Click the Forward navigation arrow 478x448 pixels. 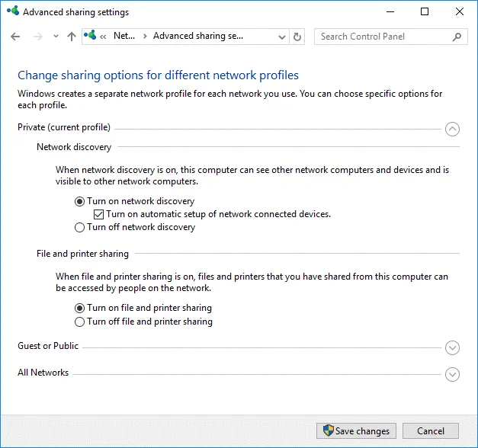pyautogui.click(x=37, y=37)
